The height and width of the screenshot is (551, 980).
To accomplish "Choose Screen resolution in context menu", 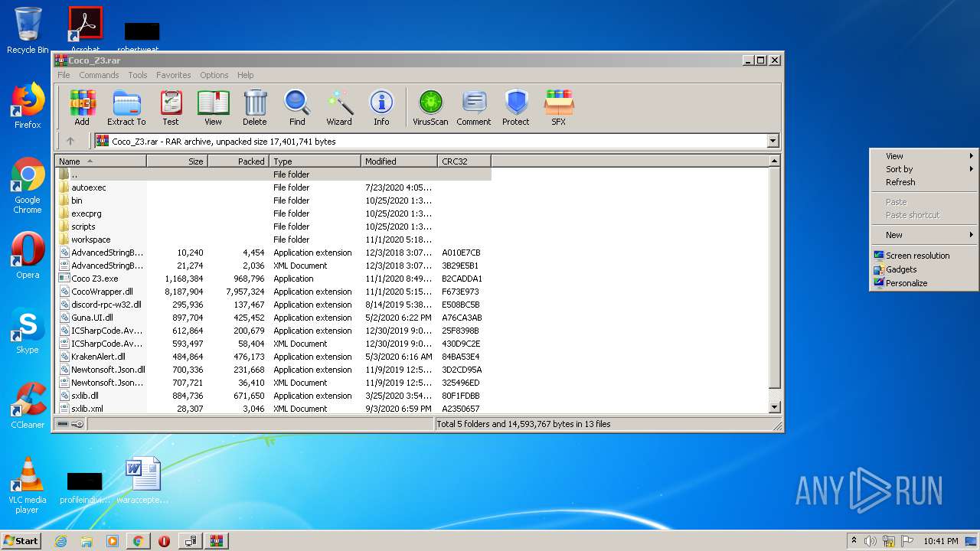I will [x=923, y=256].
